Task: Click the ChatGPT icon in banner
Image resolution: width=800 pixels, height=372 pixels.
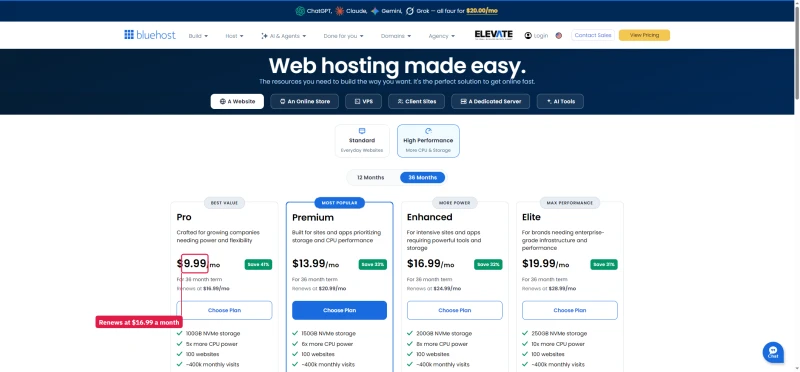Action: click(x=300, y=11)
